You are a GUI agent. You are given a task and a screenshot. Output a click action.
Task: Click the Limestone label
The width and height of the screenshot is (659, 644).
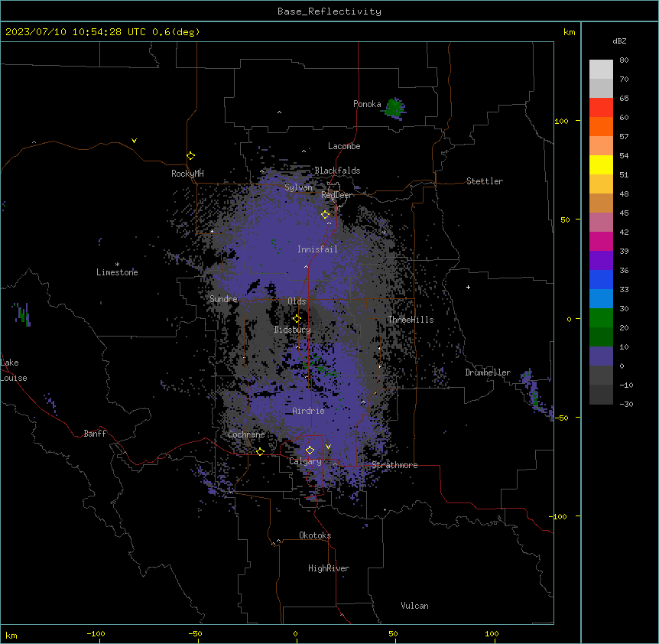(117, 272)
